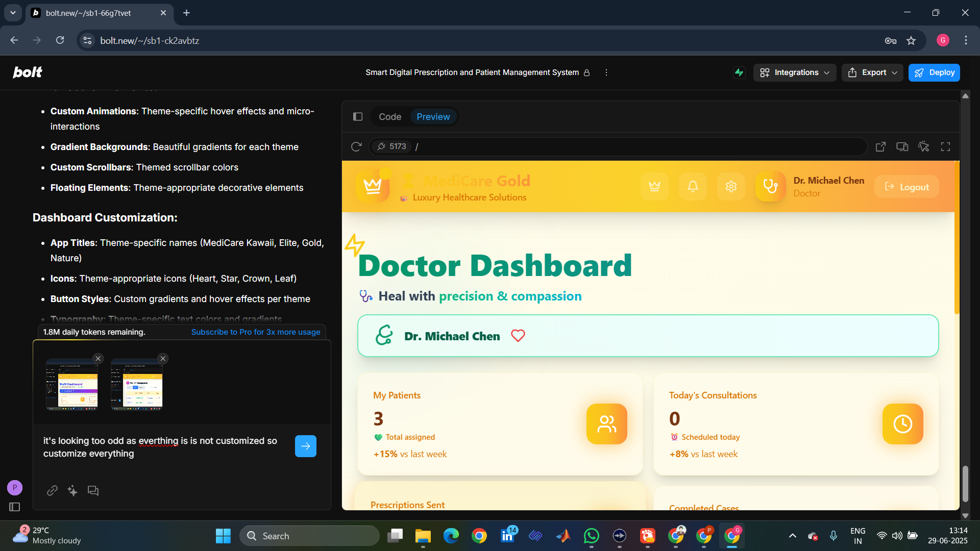Reload the preview pane
Screen dimensions: 980x551
[356, 147]
